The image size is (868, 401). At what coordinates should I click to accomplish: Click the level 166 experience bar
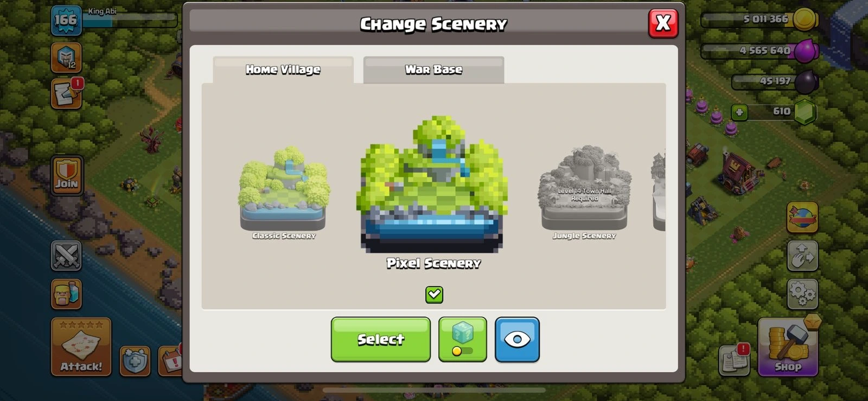pyautogui.click(x=130, y=21)
